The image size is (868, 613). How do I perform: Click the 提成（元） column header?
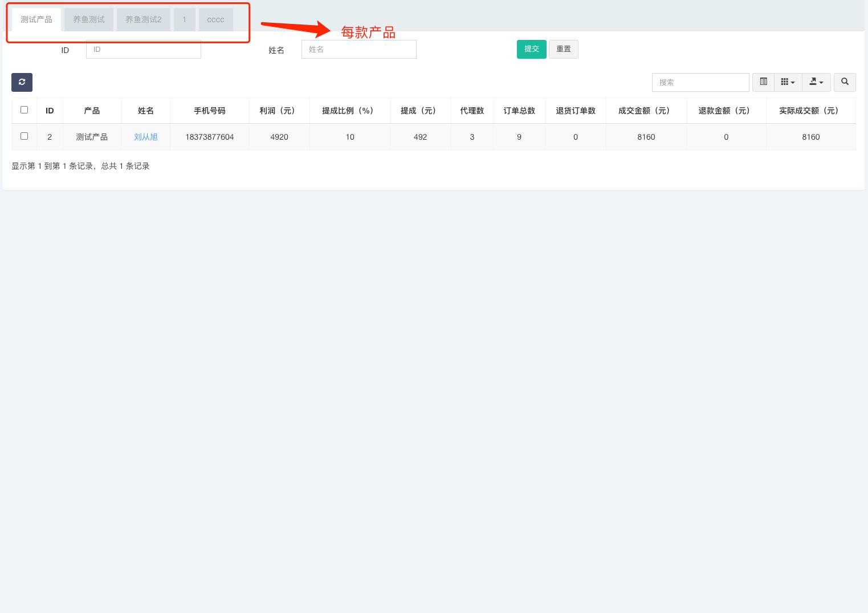(421, 111)
